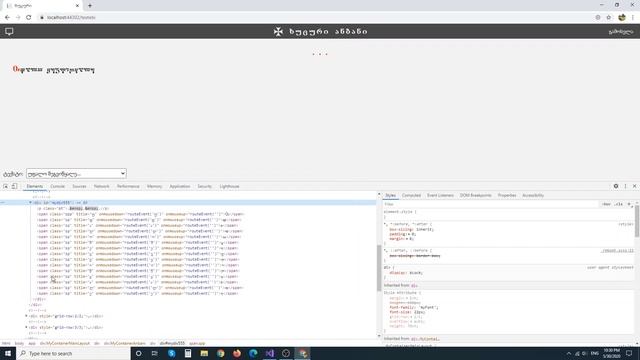Screen dimensions: 640x360
Task: Select the body breadcrumb item
Action: 19,343
